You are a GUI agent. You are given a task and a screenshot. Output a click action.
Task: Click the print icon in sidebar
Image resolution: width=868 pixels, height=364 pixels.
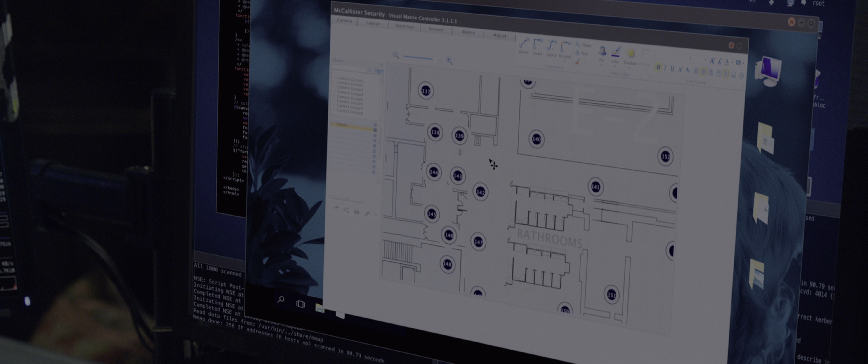(x=356, y=212)
